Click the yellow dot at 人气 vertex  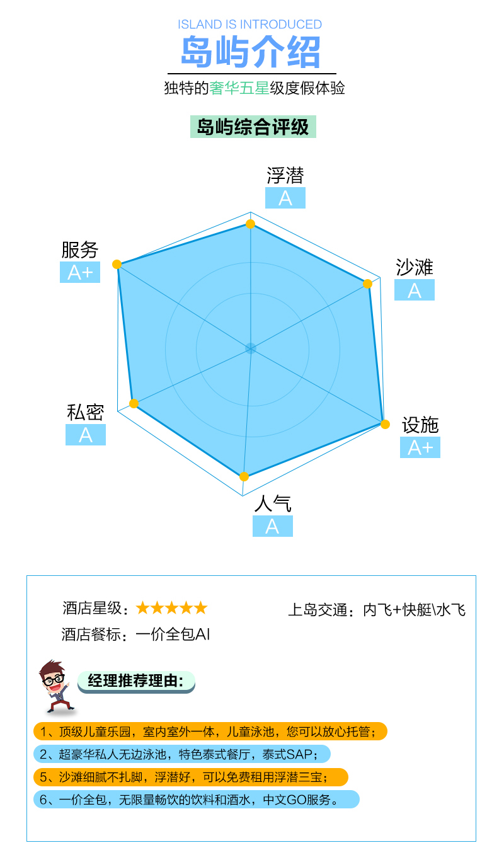point(244,476)
